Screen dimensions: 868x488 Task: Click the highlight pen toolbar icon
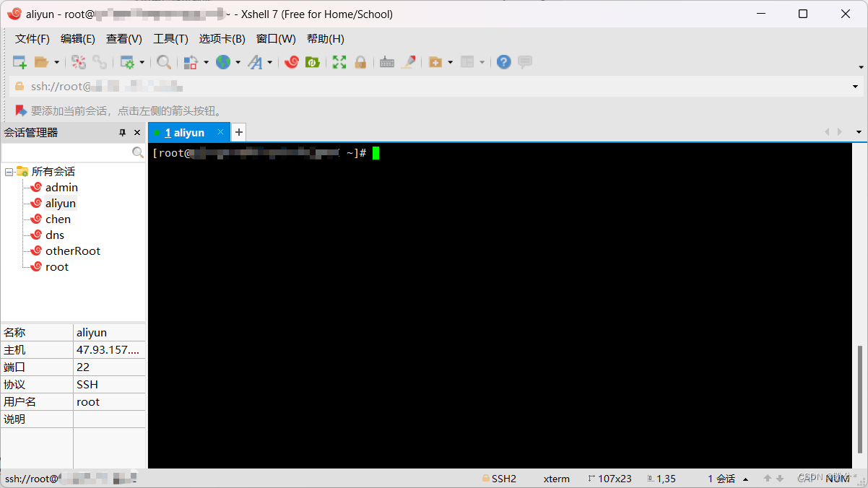click(409, 63)
